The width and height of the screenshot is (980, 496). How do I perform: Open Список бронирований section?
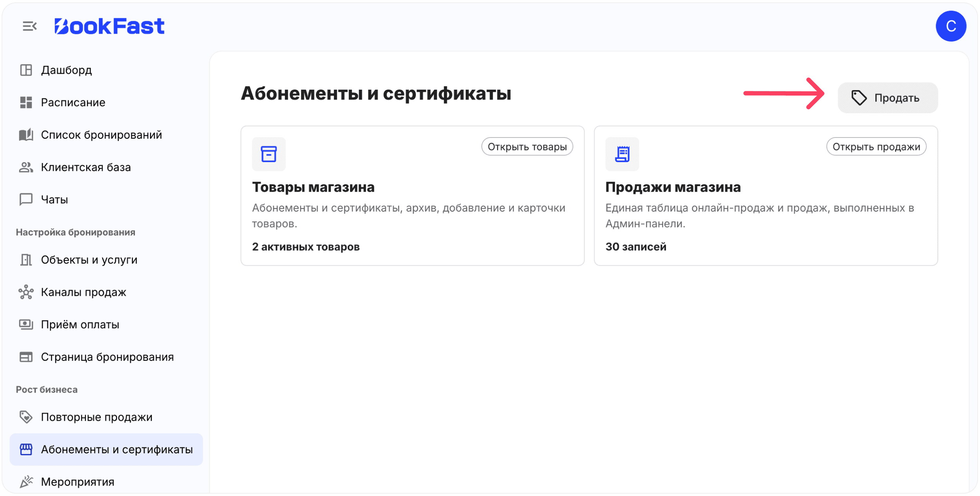(x=106, y=135)
